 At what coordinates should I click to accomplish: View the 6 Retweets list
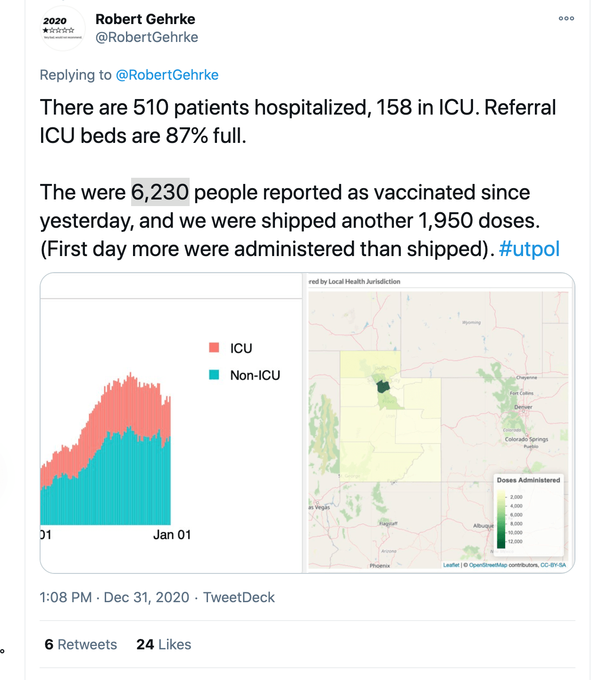coord(81,645)
